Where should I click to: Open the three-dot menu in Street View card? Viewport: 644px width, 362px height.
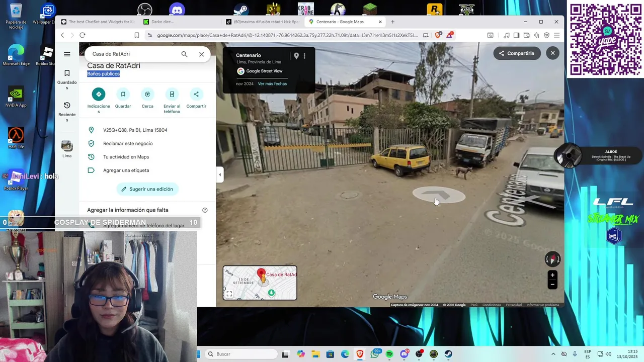(x=304, y=56)
